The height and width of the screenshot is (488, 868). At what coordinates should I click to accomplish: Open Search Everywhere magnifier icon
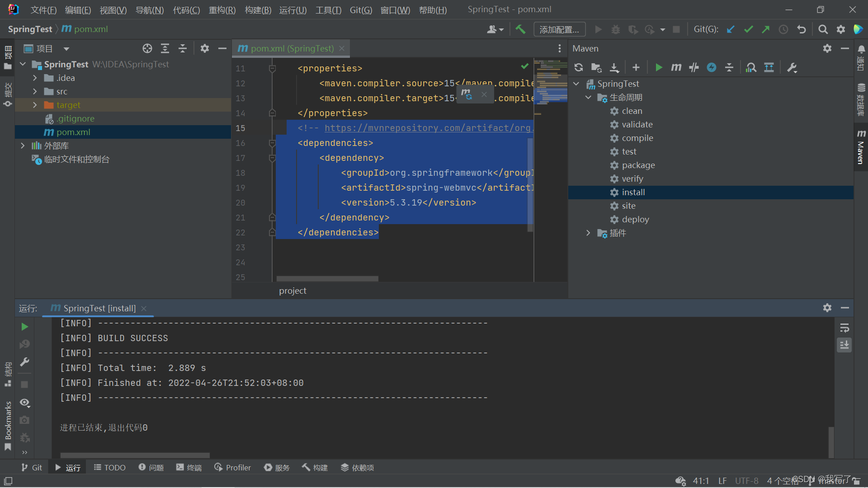click(823, 29)
